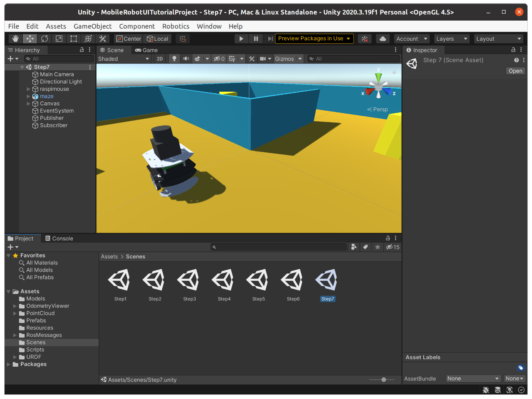The image size is (532, 399).
Task: Click the Open button in Inspector
Action: pyautogui.click(x=516, y=71)
